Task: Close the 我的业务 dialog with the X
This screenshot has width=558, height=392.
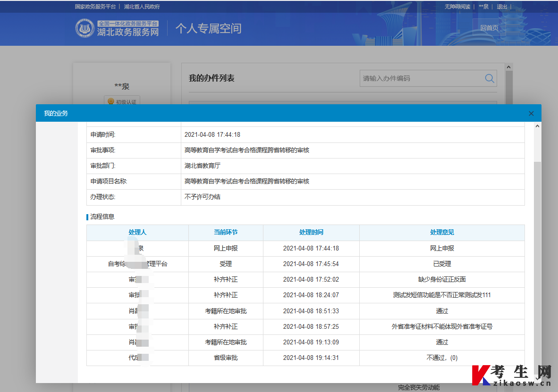Action: tap(531, 114)
